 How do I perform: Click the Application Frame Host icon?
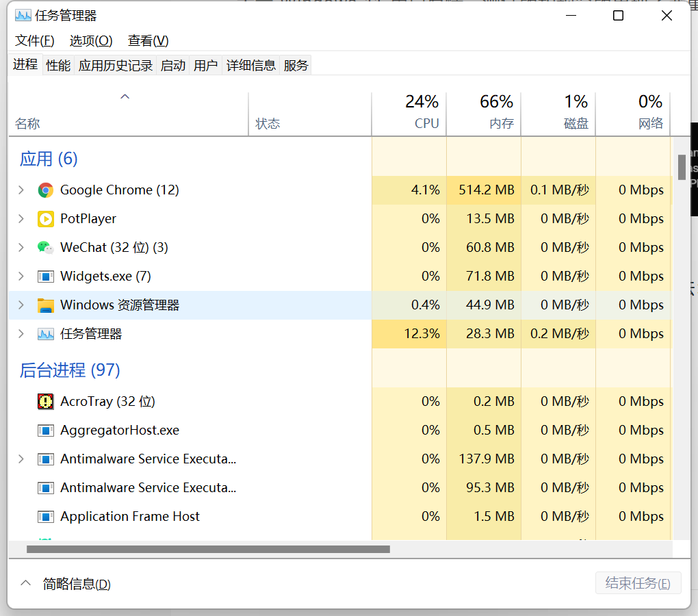pos(45,517)
